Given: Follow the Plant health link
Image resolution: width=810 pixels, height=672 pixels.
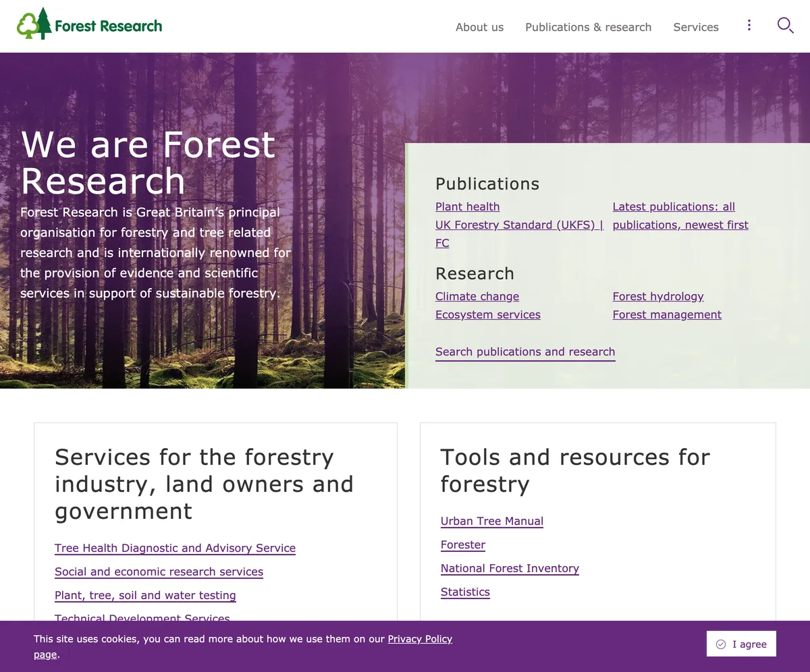Looking at the screenshot, I should (x=468, y=206).
